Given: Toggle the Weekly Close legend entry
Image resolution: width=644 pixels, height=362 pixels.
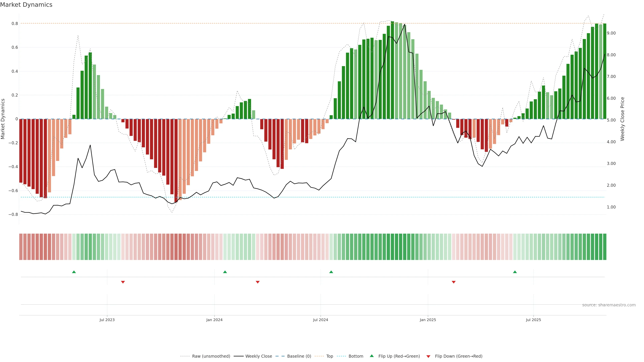Looking at the screenshot, I should tap(258, 356).
